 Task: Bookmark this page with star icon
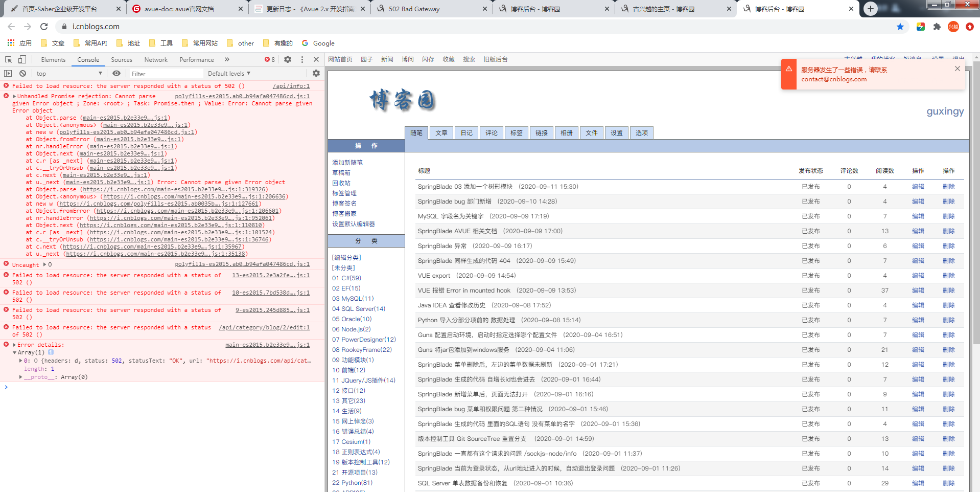click(900, 27)
